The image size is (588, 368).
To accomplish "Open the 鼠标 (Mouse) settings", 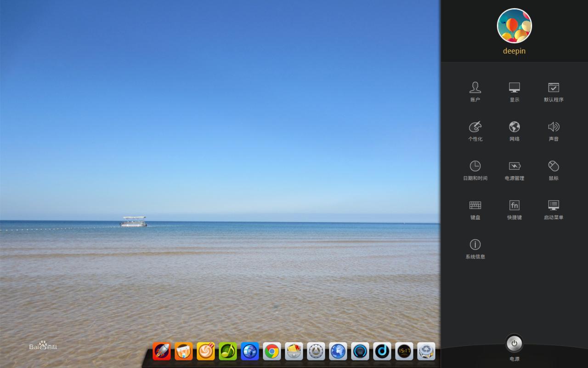I will coord(553,170).
